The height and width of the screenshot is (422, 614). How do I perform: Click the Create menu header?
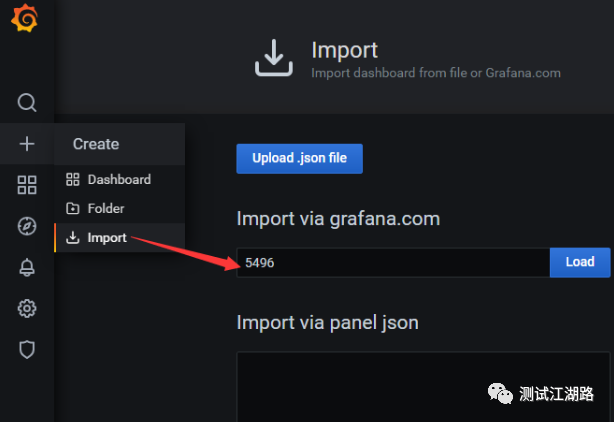tap(119, 144)
